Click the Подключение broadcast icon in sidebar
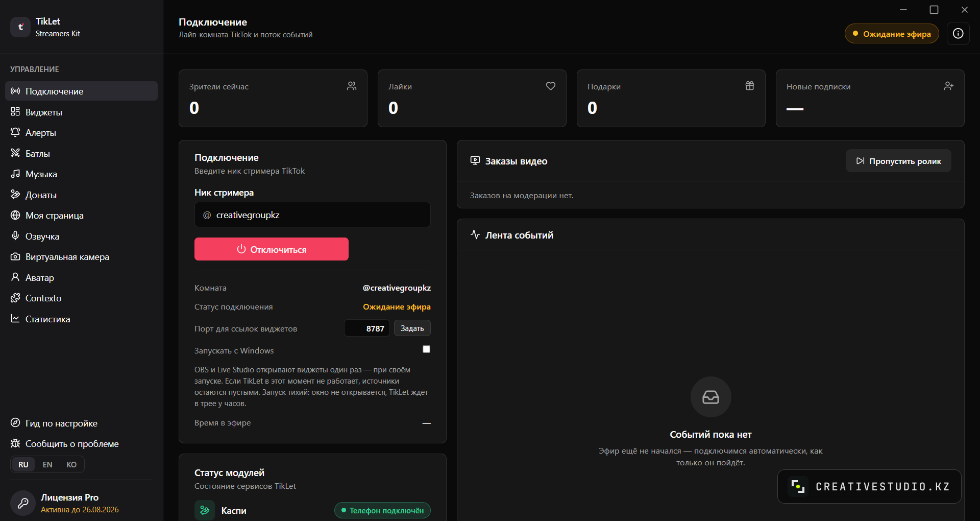 pos(15,91)
